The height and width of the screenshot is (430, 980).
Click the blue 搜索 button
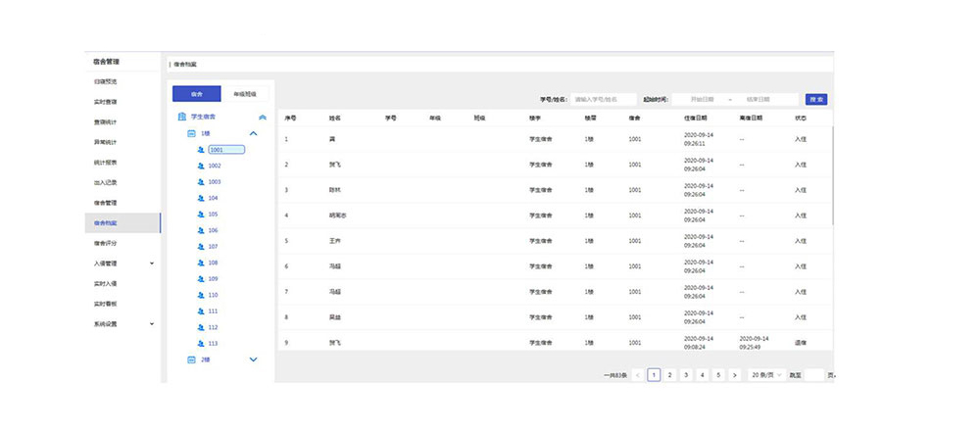pos(816,99)
